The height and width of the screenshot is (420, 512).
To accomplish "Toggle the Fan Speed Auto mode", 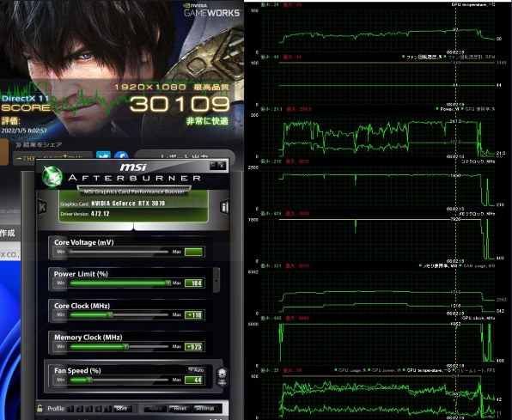I will click(197, 369).
